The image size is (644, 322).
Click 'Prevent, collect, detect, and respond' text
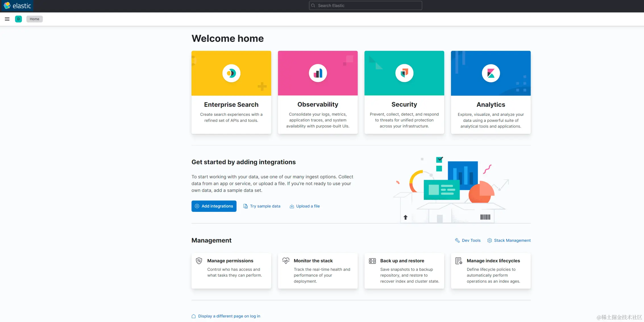pos(404,114)
